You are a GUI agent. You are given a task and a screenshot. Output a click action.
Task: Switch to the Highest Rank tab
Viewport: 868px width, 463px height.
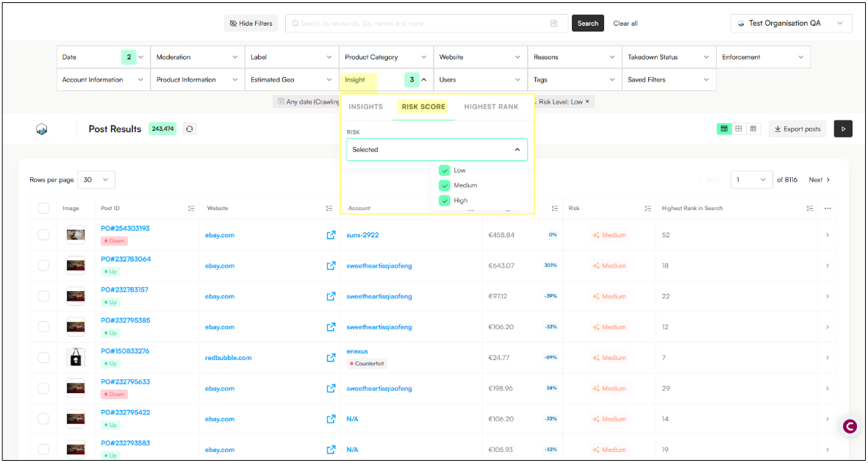491,107
